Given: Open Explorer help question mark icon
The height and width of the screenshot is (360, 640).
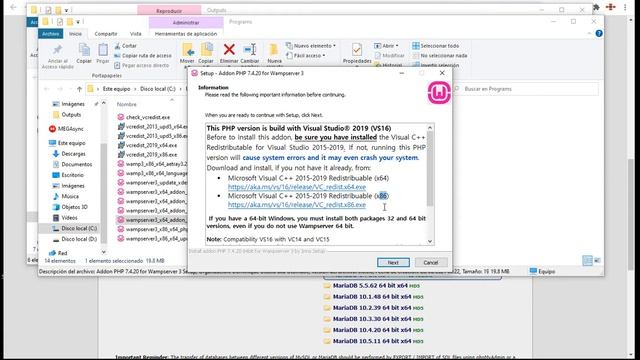Looking at the screenshot, I should [599, 33].
